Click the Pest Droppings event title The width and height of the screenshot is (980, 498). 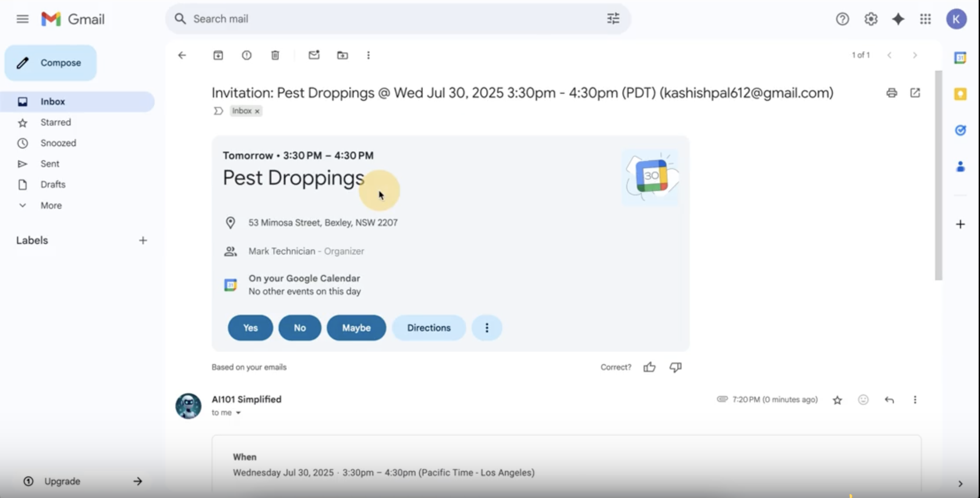pyautogui.click(x=293, y=178)
